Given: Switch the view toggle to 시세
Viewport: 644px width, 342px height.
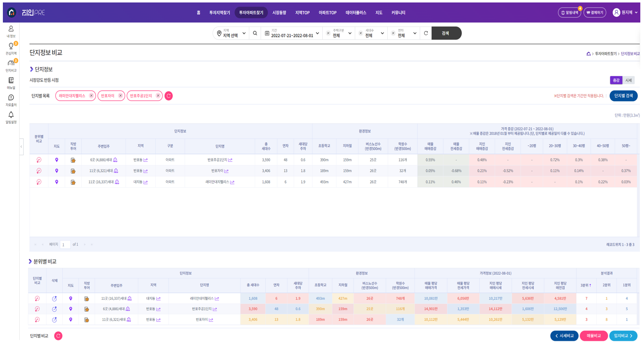Looking at the screenshot, I should pos(628,80).
